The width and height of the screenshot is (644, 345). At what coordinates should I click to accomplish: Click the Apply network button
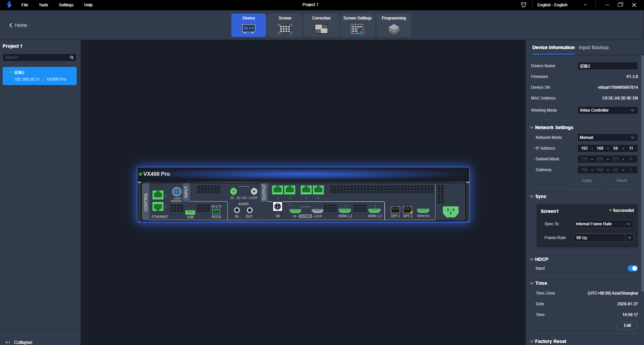coord(587,181)
